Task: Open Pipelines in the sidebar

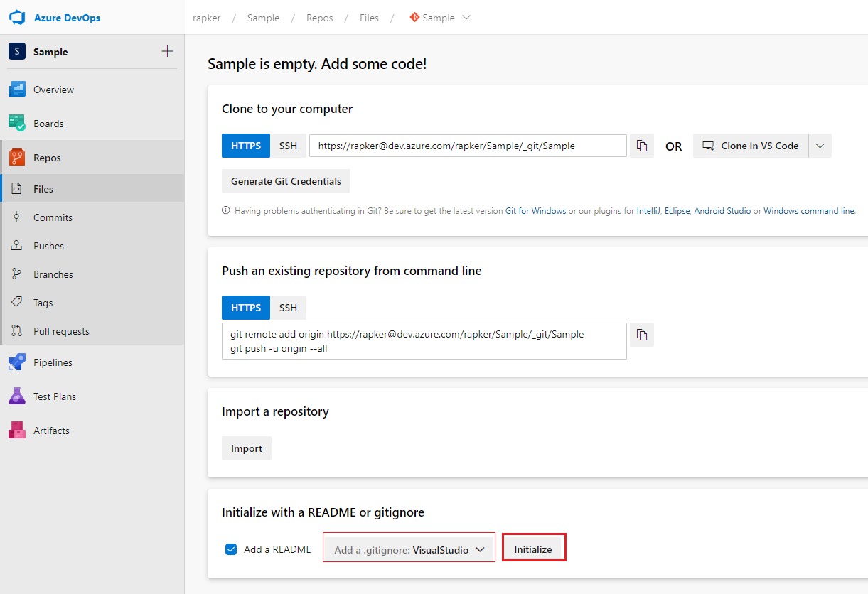Action: coord(92,362)
